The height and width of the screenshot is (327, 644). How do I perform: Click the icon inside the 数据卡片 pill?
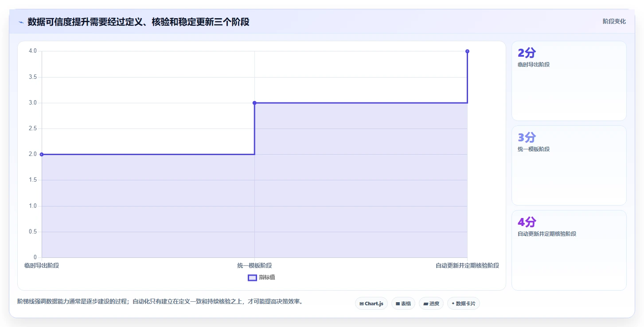[453, 304]
